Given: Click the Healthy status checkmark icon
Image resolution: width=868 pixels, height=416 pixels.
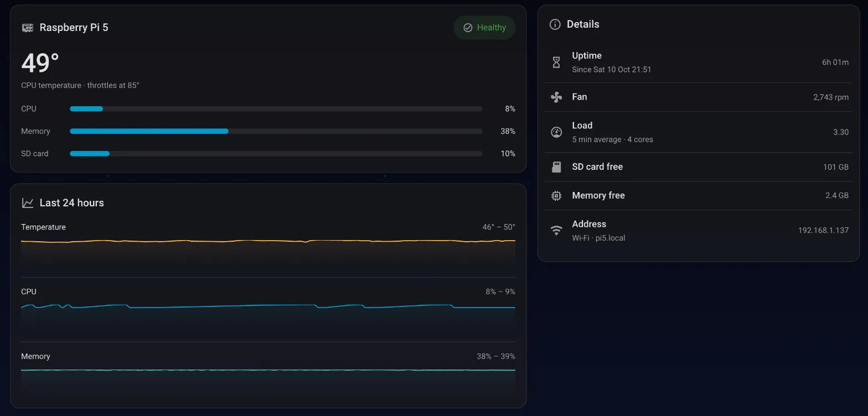Looking at the screenshot, I should click(468, 28).
